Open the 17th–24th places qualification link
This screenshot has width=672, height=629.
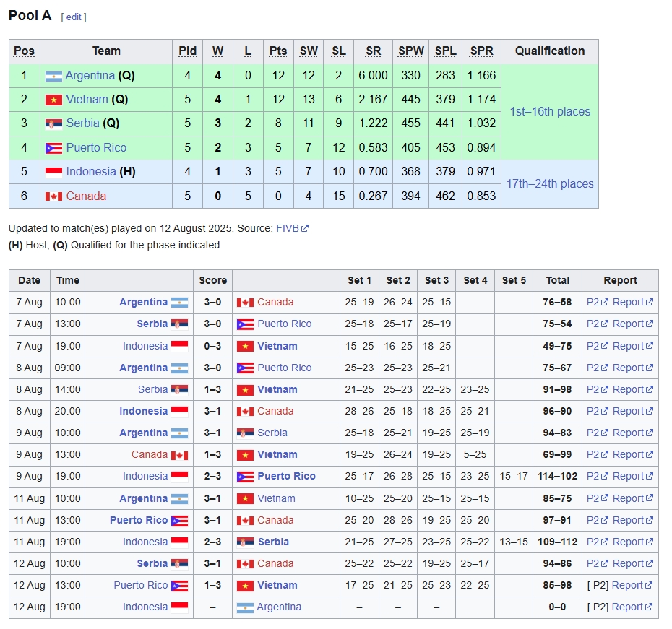(x=550, y=184)
